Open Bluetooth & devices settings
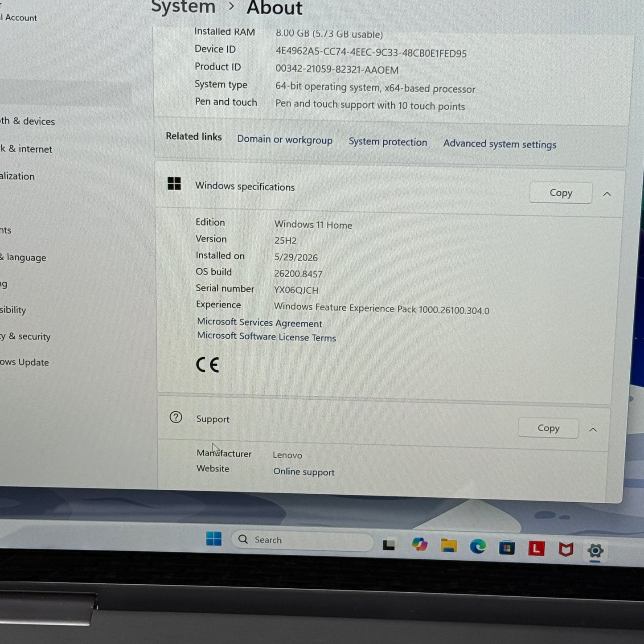This screenshot has height=644, width=644. [27, 121]
